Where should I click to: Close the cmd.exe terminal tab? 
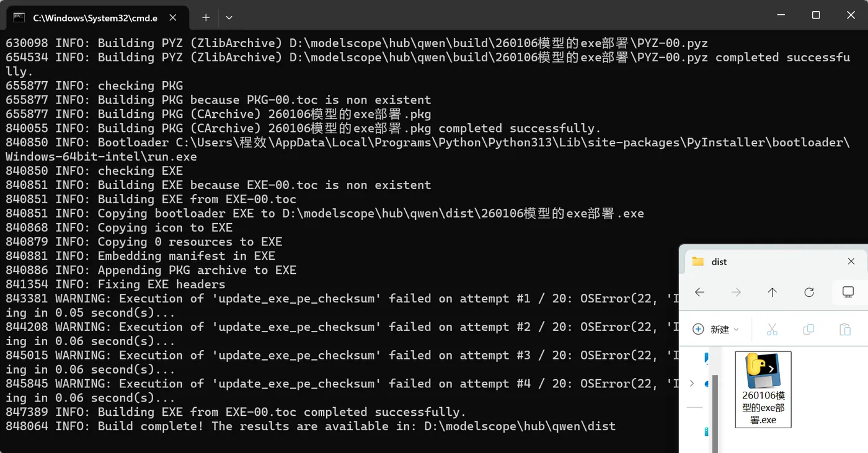173,18
